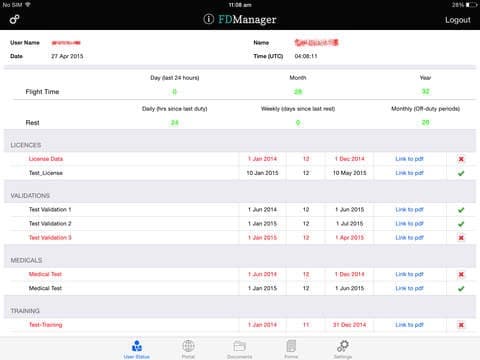Select the Test Validation 3 entry

click(x=50, y=238)
